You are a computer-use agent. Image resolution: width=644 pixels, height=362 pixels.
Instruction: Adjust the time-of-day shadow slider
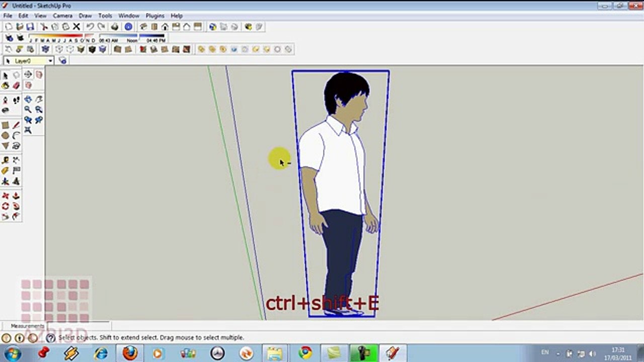(132, 38)
